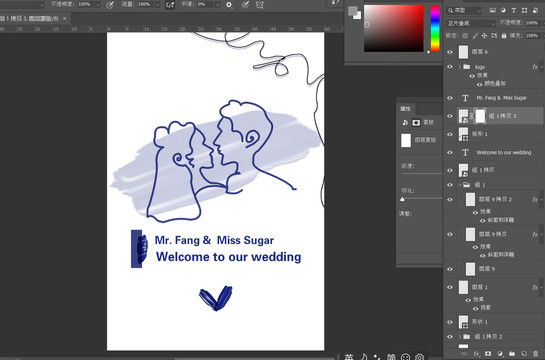This screenshot has width=545, height=360.
Task: Filter layers by type layers (T icon)
Action: (x=513, y=11)
